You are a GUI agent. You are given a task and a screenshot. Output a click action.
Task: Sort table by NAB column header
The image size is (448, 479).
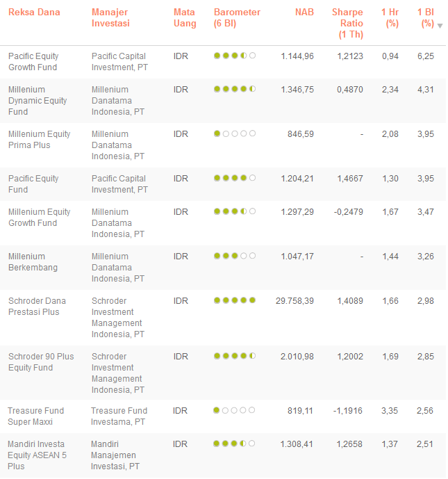[x=304, y=13]
